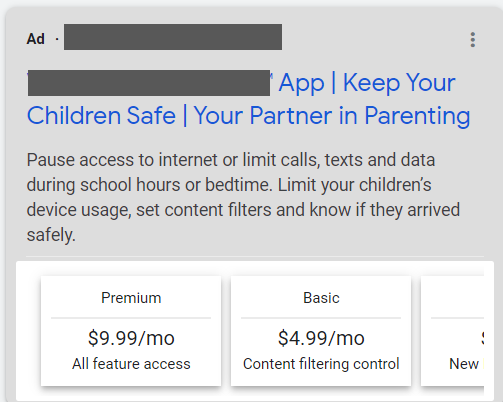Click the redacted portion of the headline
The height and width of the screenshot is (402, 503).
(149, 83)
